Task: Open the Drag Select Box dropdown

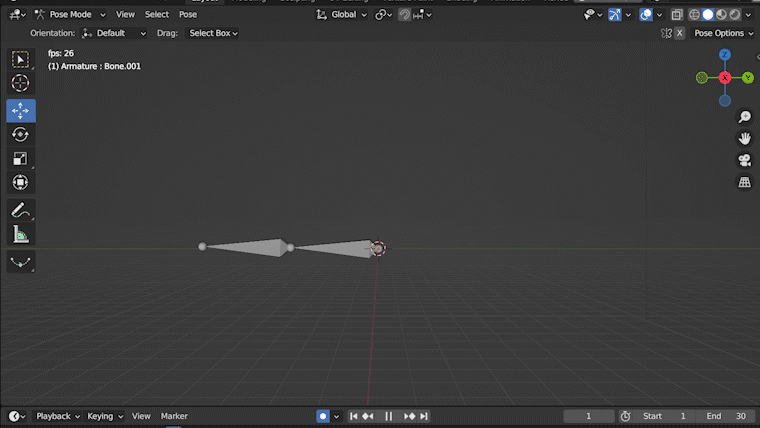Action: pyautogui.click(x=213, y=33)
